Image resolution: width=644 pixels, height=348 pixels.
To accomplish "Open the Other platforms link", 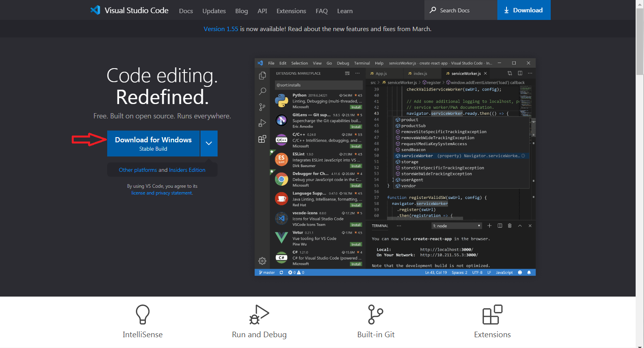I will (138, 170).
